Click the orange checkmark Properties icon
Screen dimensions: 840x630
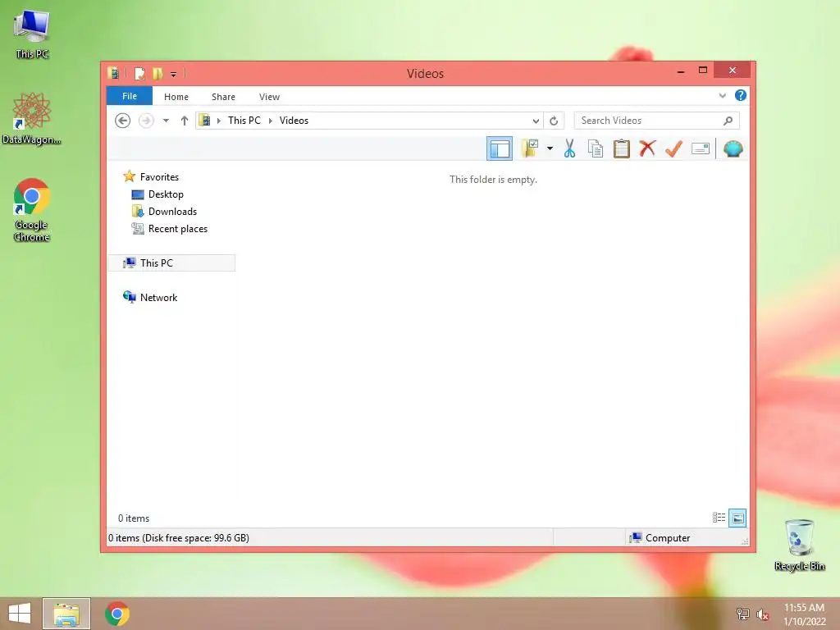(x=673, y=148)
